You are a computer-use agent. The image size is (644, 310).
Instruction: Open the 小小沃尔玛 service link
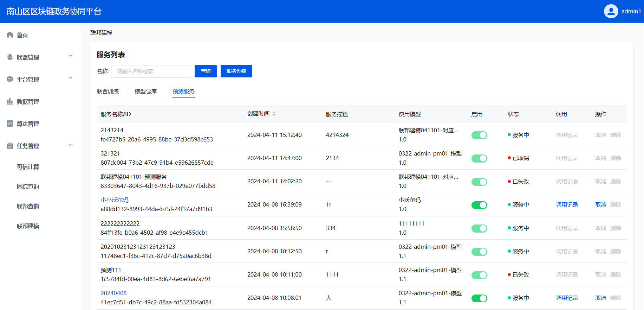(x=115, y=200)
